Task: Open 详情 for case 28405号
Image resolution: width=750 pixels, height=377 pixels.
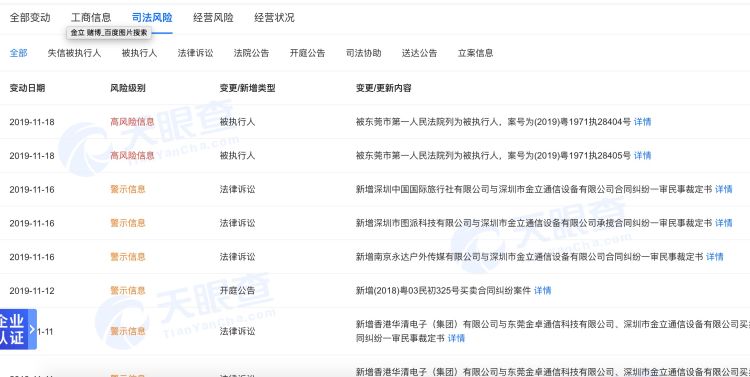Action: pos(642,155)
